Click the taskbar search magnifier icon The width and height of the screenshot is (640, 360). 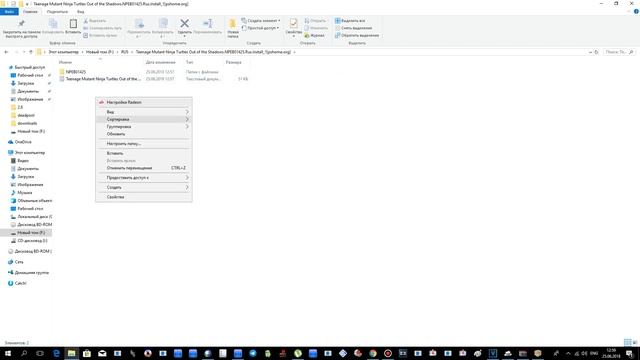(x=24, y=353)
